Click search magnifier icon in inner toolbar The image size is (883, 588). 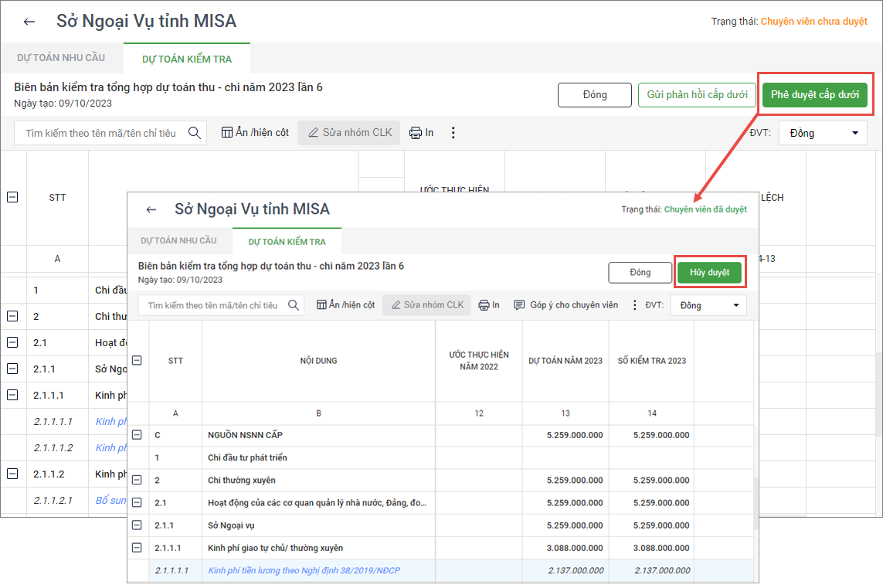(294, 305)
